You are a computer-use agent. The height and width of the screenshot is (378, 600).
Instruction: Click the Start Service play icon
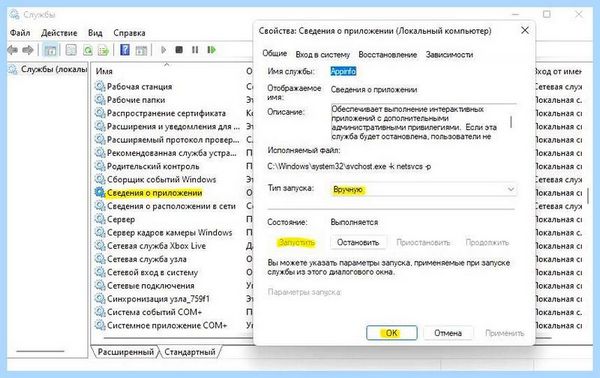tap(163, 50)
